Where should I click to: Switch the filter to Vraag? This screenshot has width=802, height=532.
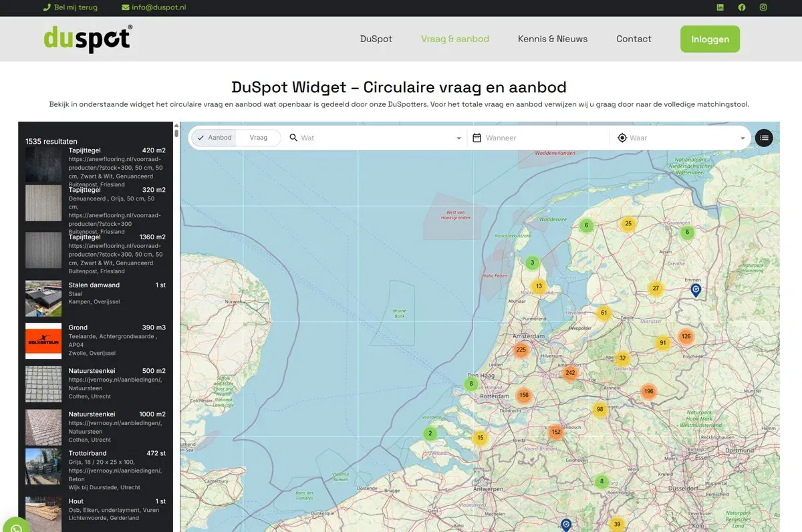pos(259,137)
